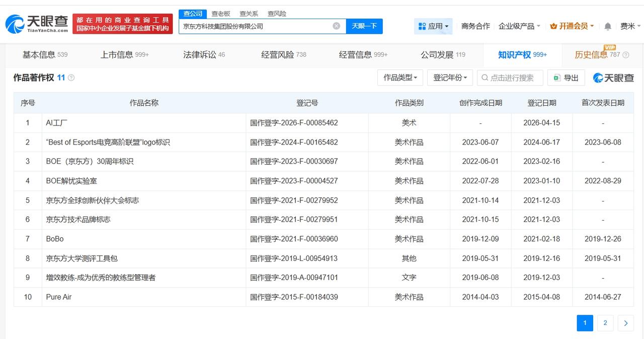Click the 天眼一下 search button

point(365,26)
